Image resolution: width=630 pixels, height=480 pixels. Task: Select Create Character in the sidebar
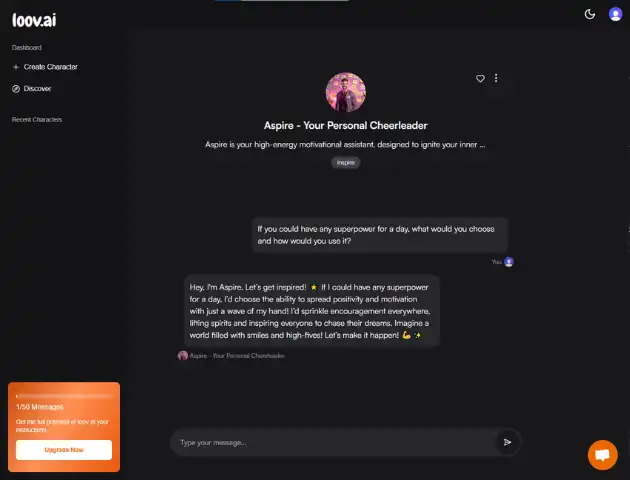(45, 67)
